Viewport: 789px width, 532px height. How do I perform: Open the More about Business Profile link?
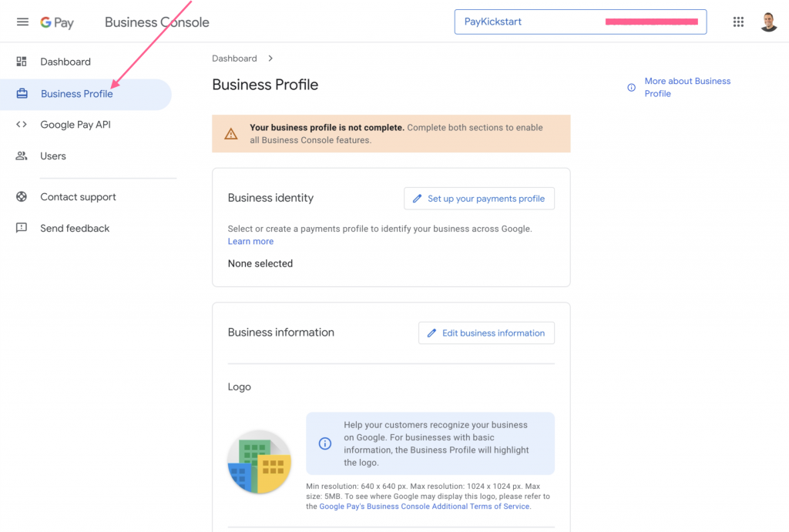pyautogui.click(x=687, y=88)
